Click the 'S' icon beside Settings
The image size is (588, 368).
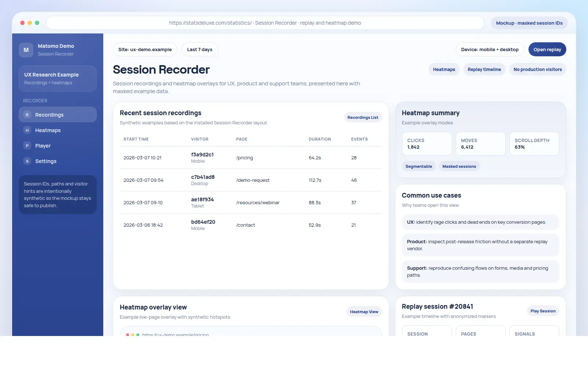[x=27, y=161]
